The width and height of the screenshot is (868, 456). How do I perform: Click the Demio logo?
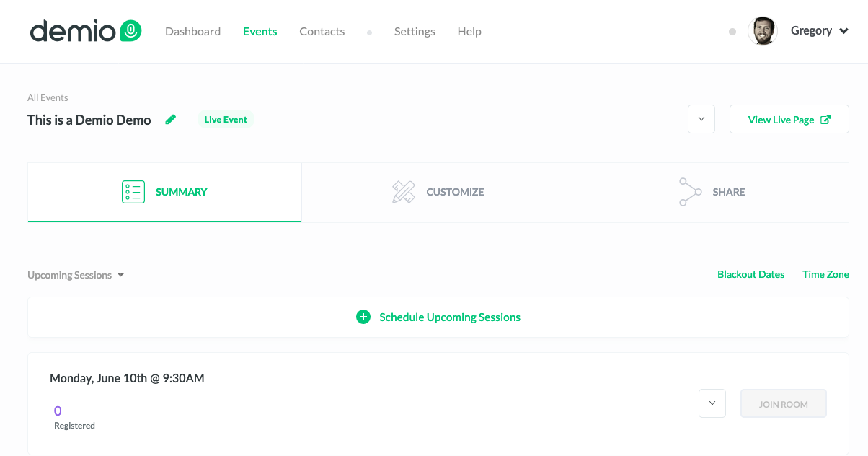click(85, 31)
